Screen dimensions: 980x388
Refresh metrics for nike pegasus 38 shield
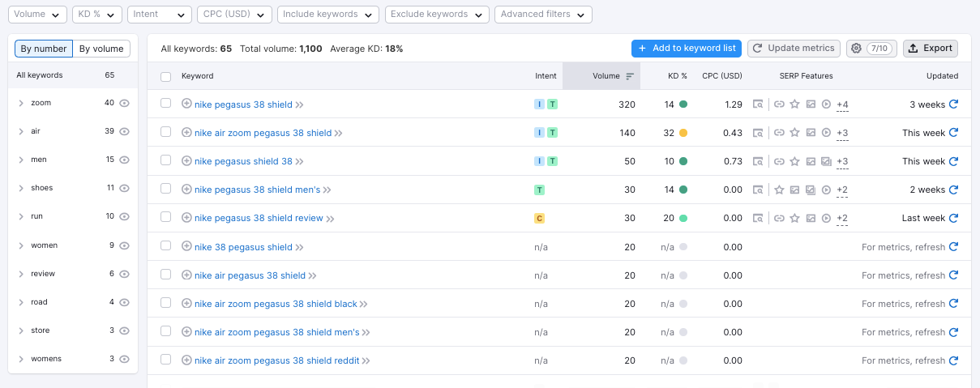pyautogui.click(x=953, y=104)
